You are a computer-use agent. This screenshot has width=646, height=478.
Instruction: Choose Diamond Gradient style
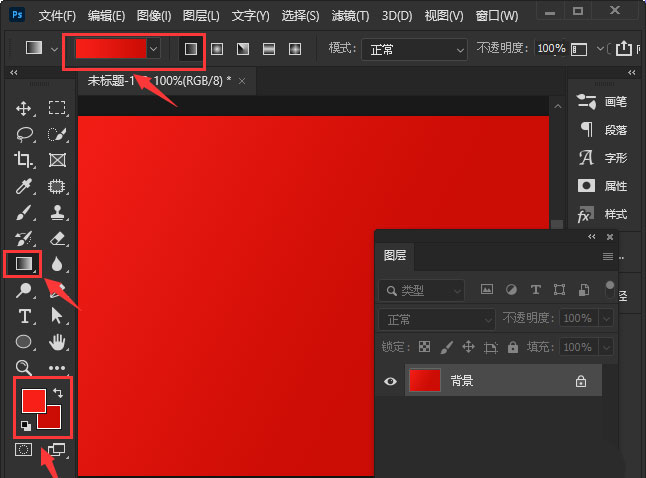click(295, 49)
